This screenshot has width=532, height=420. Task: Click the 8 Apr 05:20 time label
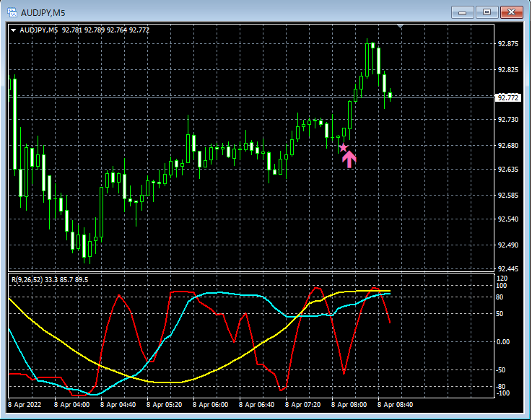pos(164,405)
